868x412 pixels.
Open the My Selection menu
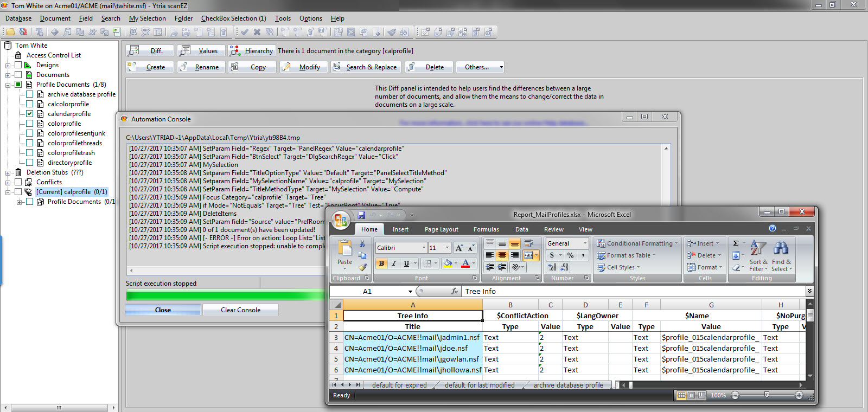point(148,18)
